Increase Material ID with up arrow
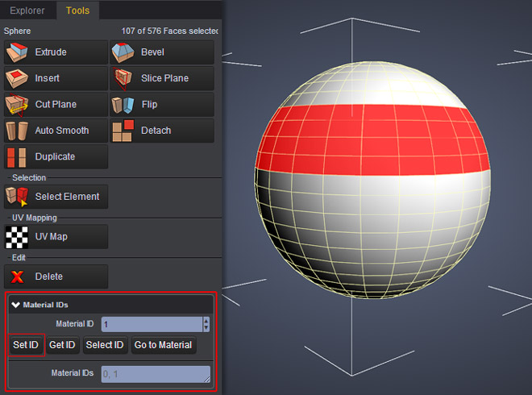 [206, 321]
